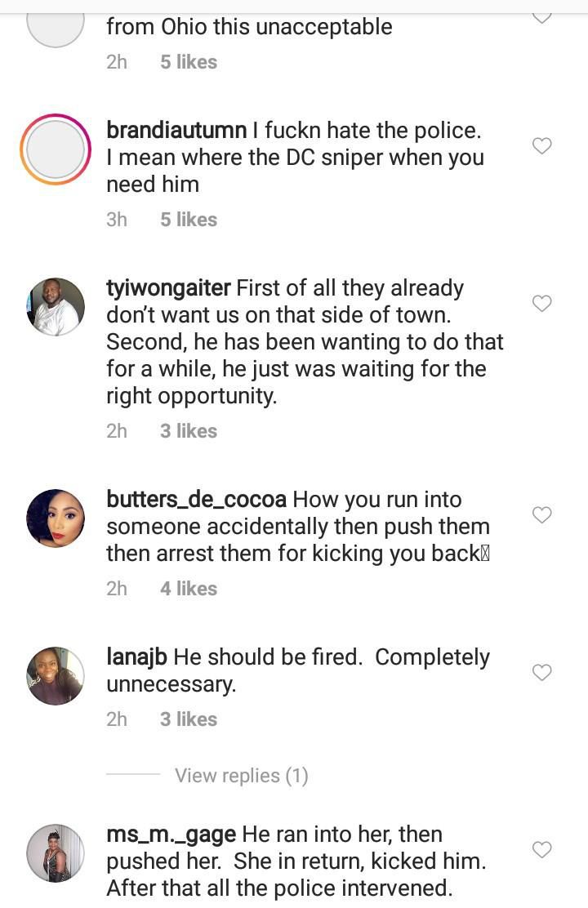Viewport: 588px width, 908px height.
Task: Like lanajb's comment with the heart
Action: pyautogui.click(x=542, y=673)
